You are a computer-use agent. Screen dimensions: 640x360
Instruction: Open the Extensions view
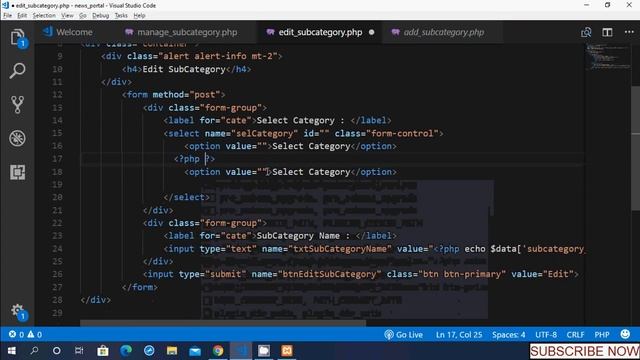coord(17,172)
